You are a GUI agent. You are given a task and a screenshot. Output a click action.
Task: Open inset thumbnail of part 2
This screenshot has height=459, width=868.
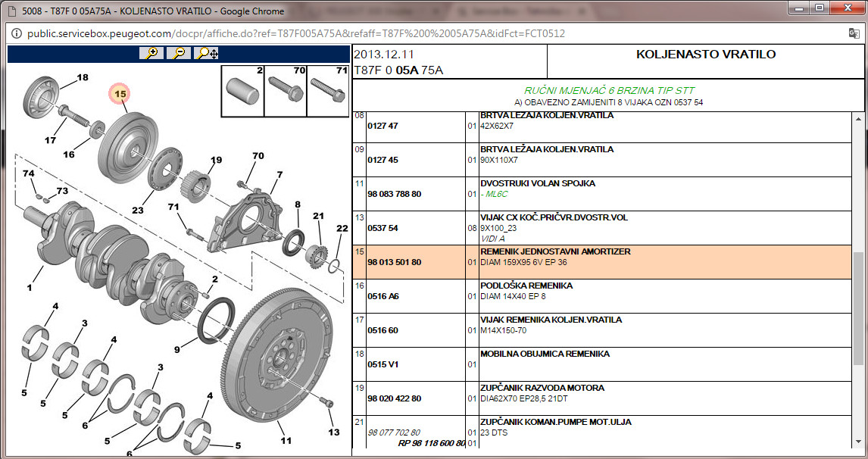coord(243,92)
